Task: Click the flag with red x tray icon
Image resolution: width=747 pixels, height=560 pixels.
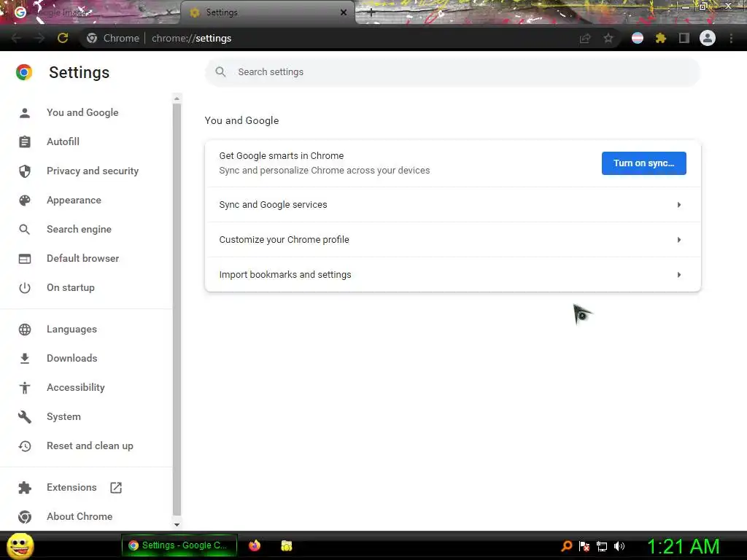Action: [x=584, y=546]
